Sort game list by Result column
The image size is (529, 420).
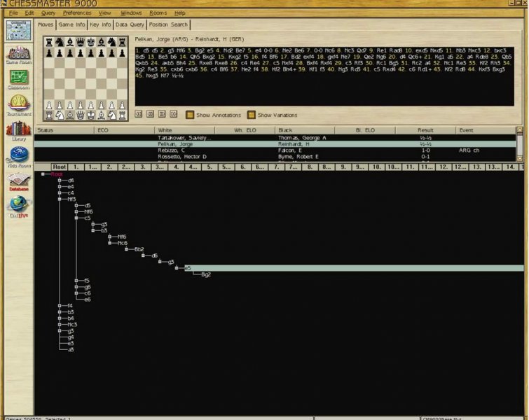[x=425, y=130]
